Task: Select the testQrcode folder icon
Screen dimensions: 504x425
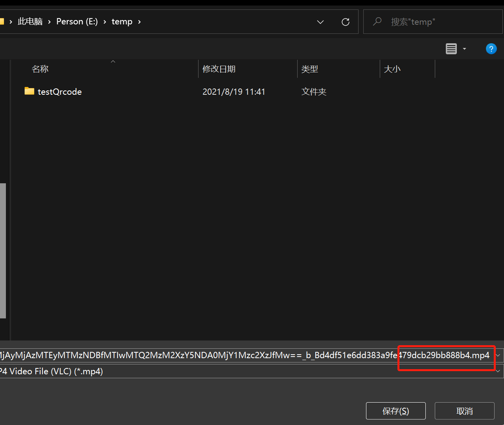Action: click(x=29, y=91)
